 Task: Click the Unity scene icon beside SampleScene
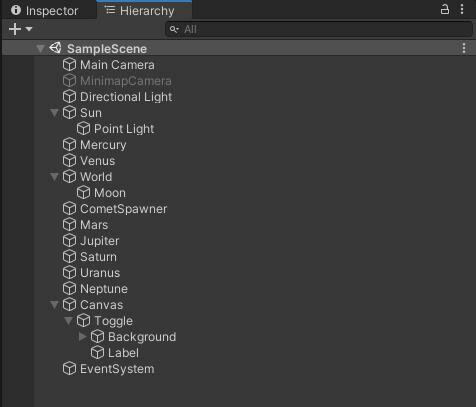pos(55,48)
